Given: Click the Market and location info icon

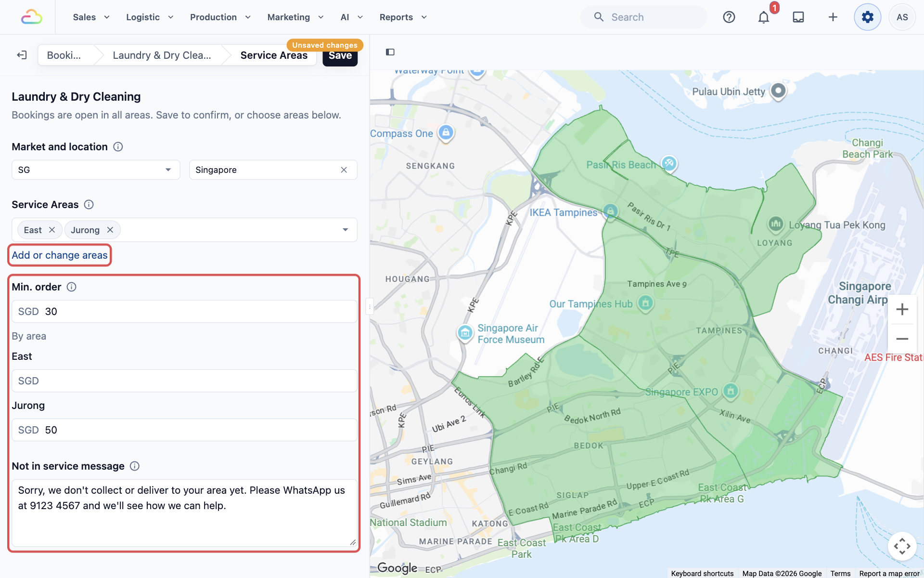Looking at the screenshot, I should coord(118,147).
